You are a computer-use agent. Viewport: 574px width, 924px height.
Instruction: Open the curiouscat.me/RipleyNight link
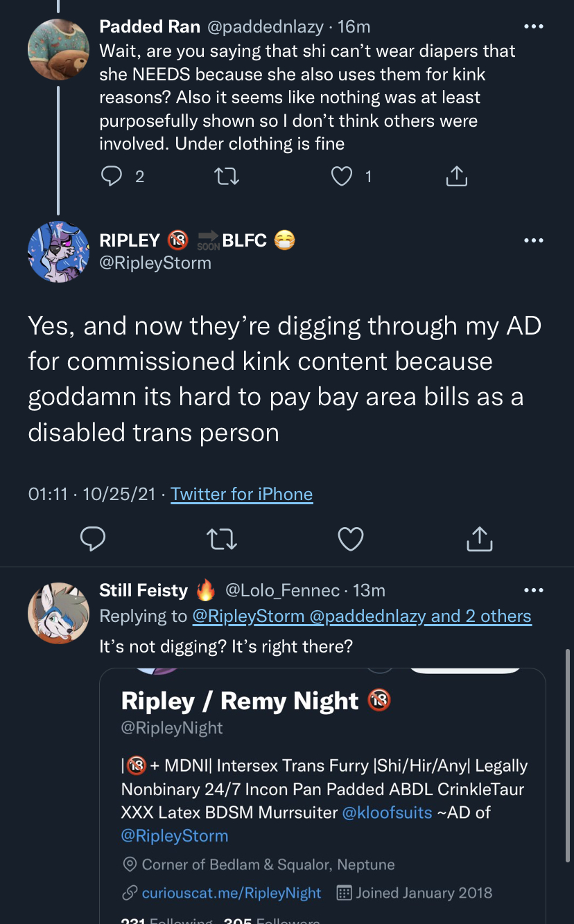(x=232, y=893)
